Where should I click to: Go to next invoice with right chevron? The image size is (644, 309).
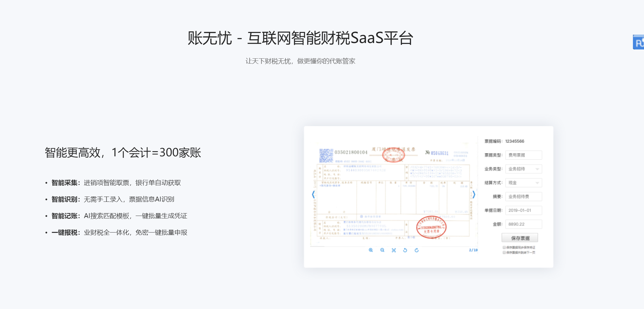pos(474,194)
